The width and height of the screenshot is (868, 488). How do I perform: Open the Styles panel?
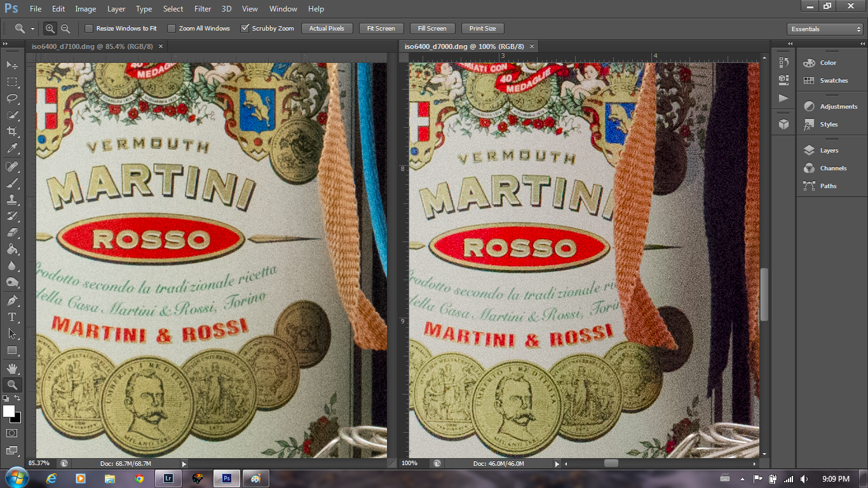829,125
